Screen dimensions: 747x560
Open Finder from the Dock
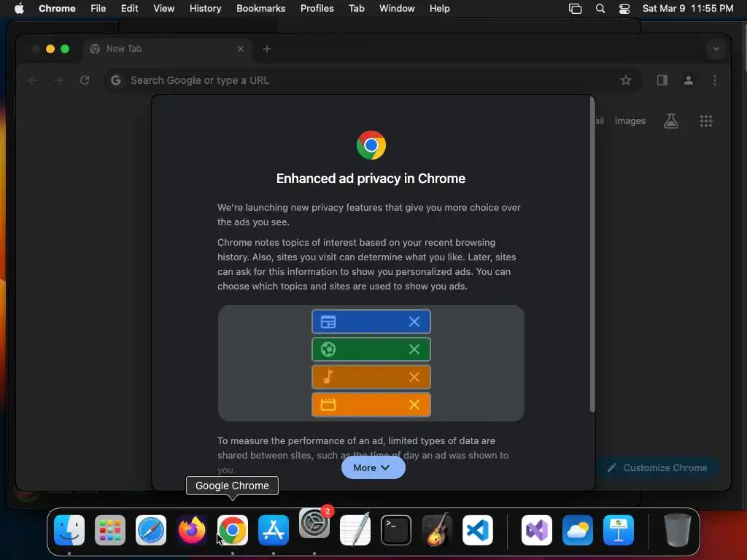[x=69, y=530]
